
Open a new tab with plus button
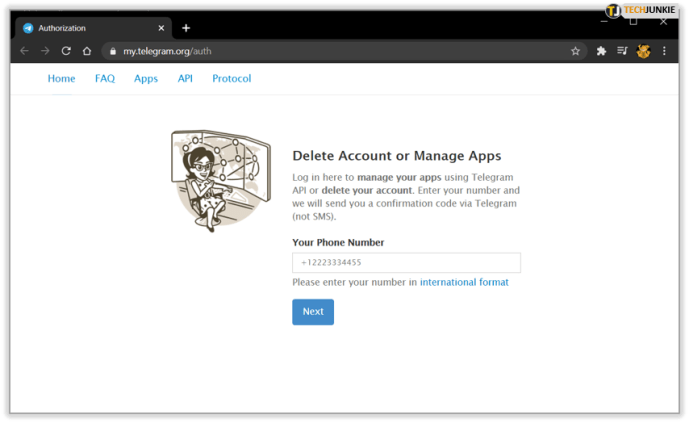point(186,28)
